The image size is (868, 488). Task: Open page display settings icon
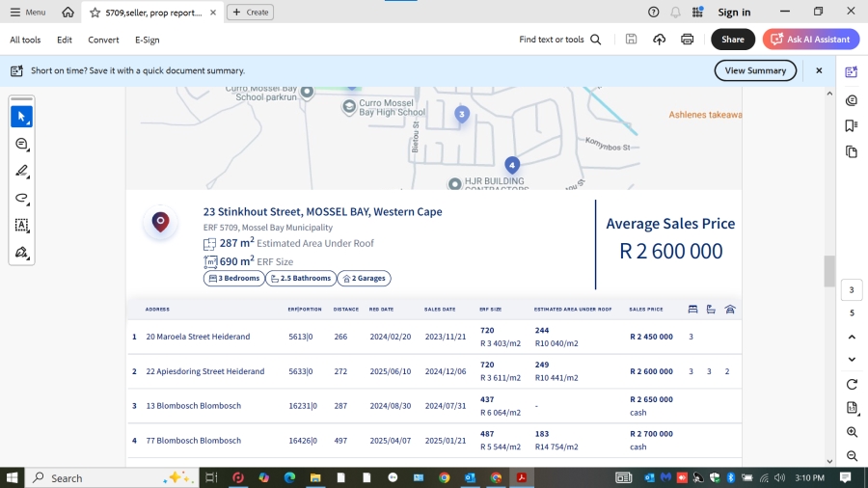pos(852,408)
